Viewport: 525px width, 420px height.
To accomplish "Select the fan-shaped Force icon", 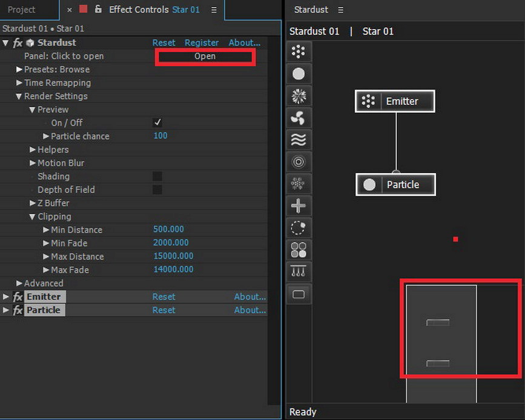I will point(299,118).
